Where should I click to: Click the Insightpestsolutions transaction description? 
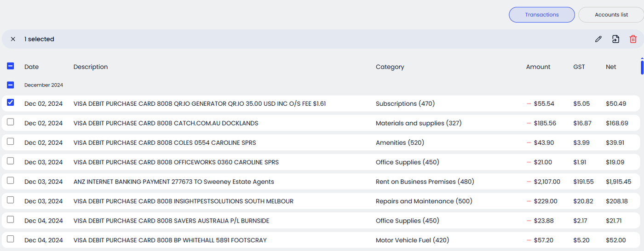(183, 201)
